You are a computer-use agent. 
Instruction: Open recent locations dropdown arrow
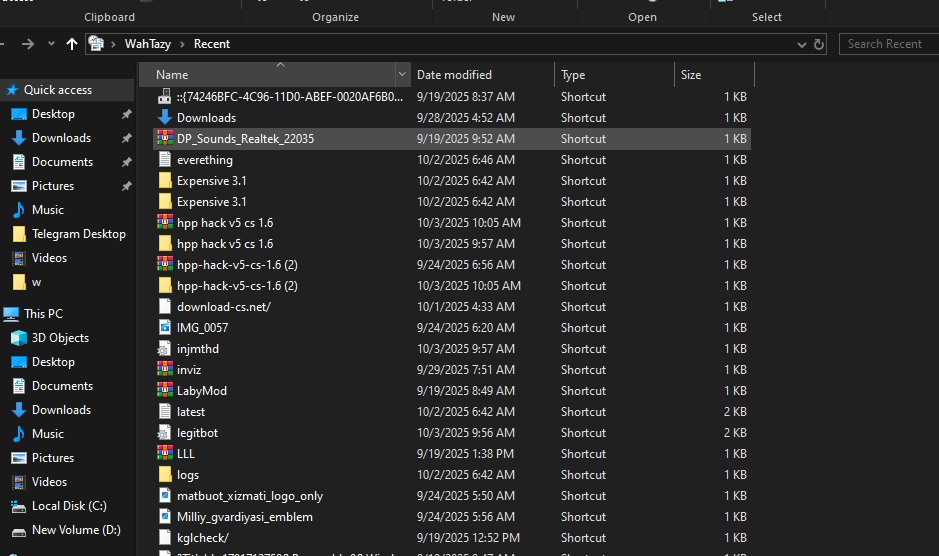tap(50, 44)
